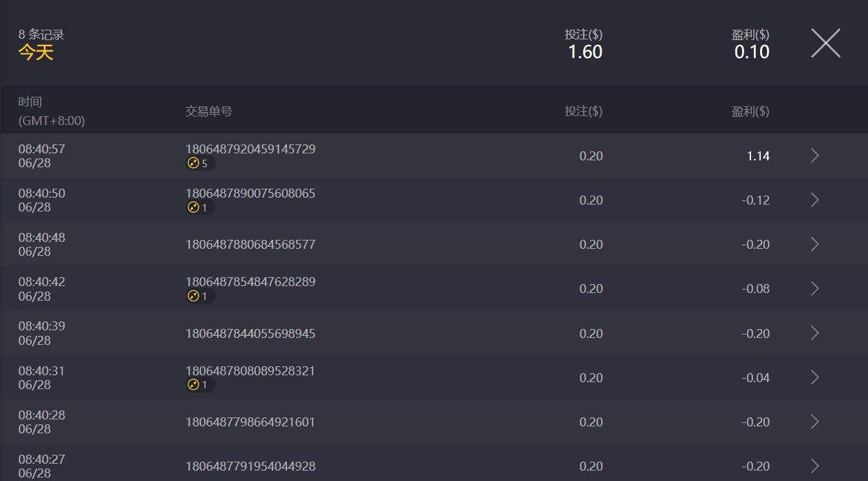Click free spin icon on 08:40:31 record
868x481 pixels.
[x=194, y=385]
